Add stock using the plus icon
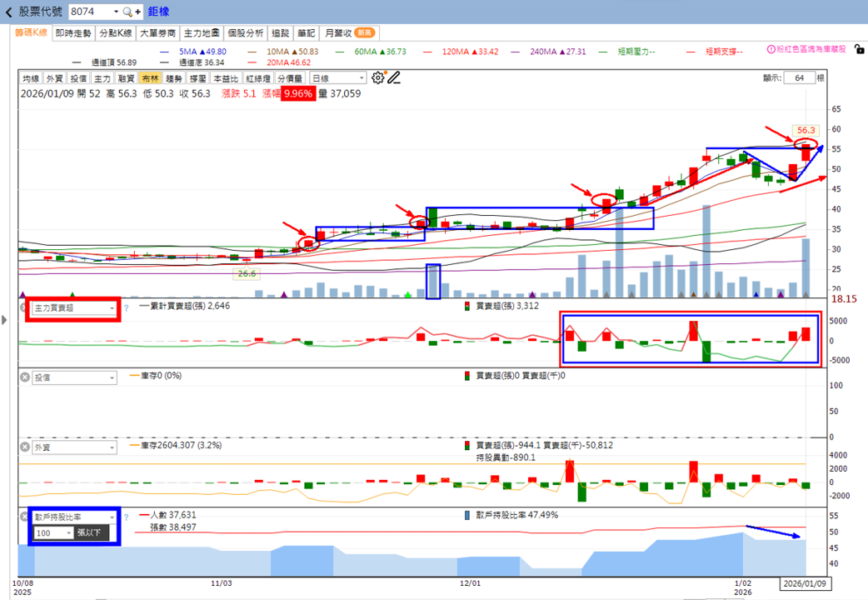The height and width of the screenshot is (600, 868). [137, 12]
